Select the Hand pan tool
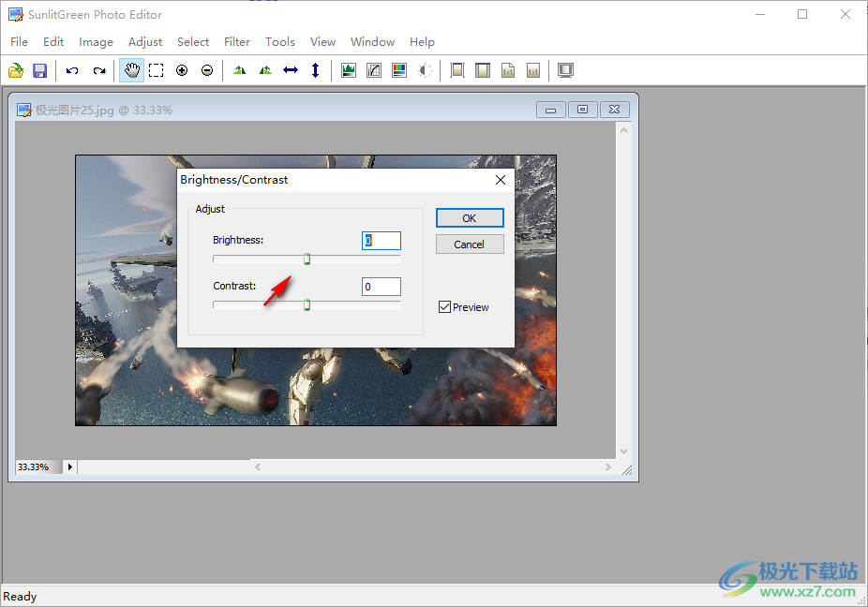The height and width of the screenshot is (607, 868). coord(132,70)
